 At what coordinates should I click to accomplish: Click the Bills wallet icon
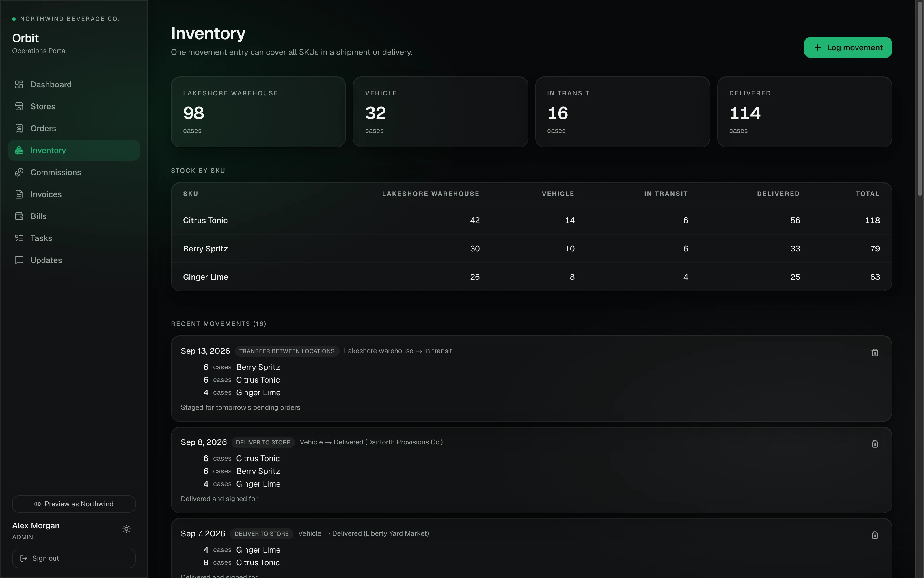[19, 216]
